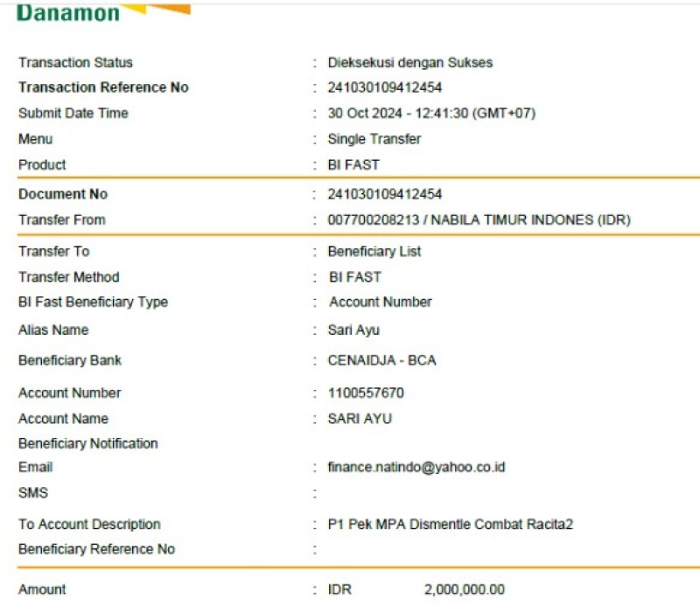Click the 'SMS' label

coord(33,493)
